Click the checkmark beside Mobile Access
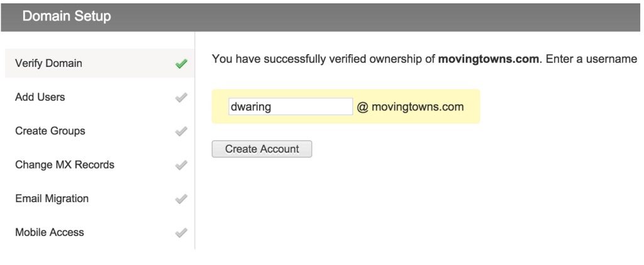This screenshot has width=644, height=265. [x=181, y=232]
